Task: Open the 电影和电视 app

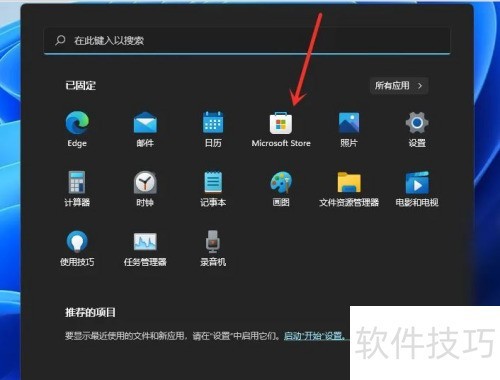Action: pos(417,182)
